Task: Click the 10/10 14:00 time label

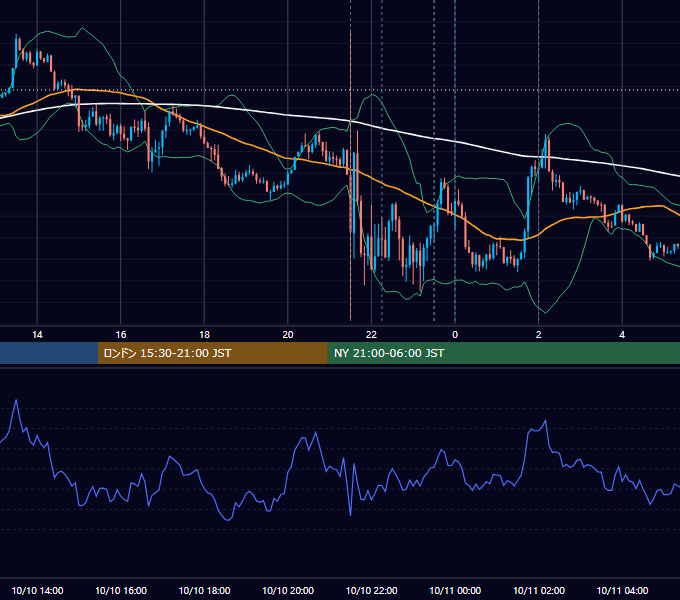Action: click(x=37, y=590)
